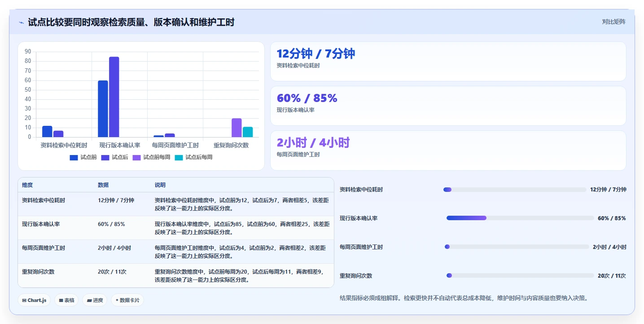Click the description of the 现行版本确认率 row

pyautogui.click(x=242, y=228)
